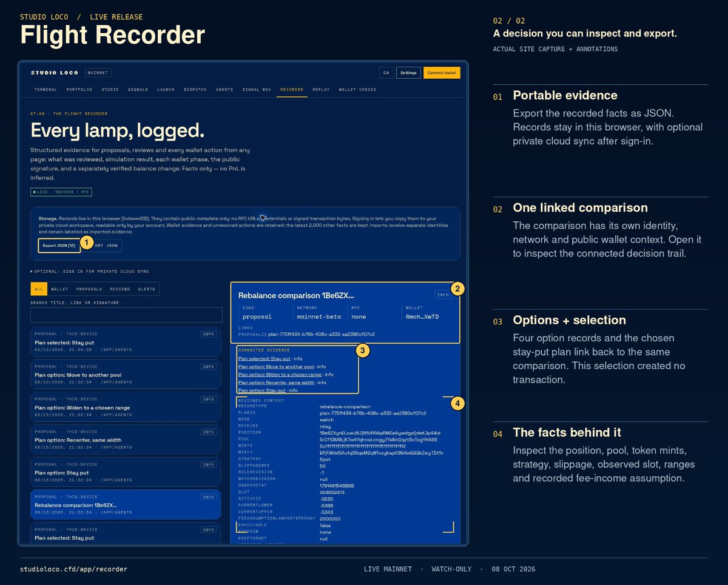Click INFO badge on Move to another pool record

[x=208, y=367]
